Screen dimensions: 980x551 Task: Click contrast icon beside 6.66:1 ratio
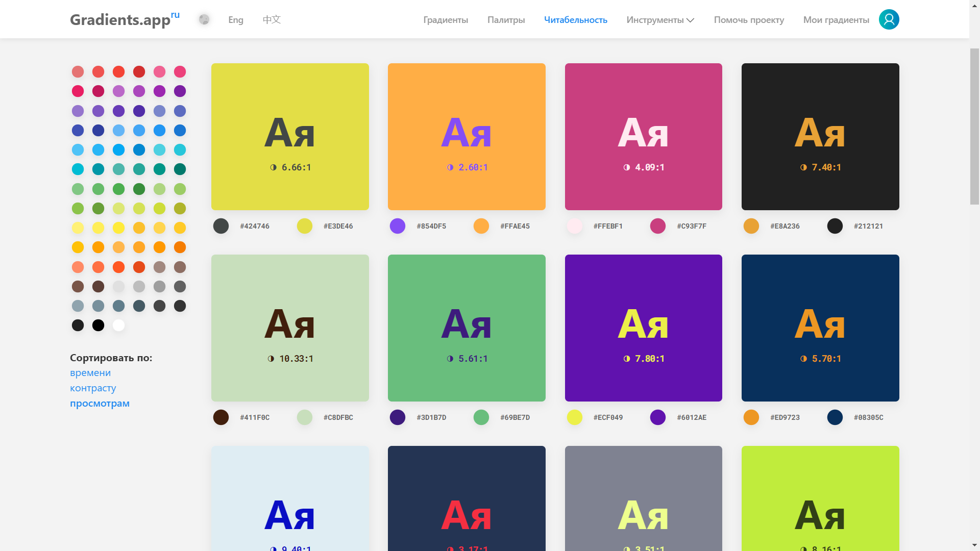[x=274, y=167]
